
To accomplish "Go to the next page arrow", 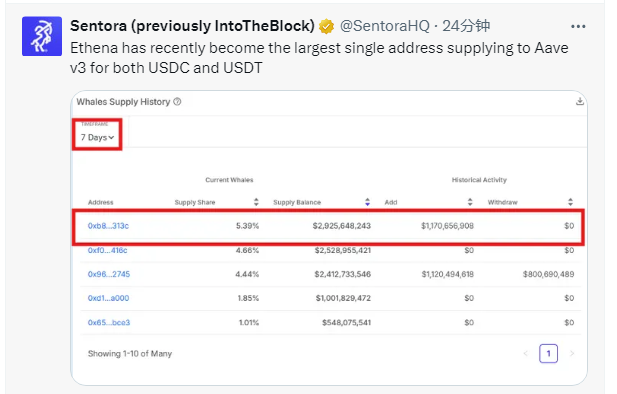I will 572,353.
